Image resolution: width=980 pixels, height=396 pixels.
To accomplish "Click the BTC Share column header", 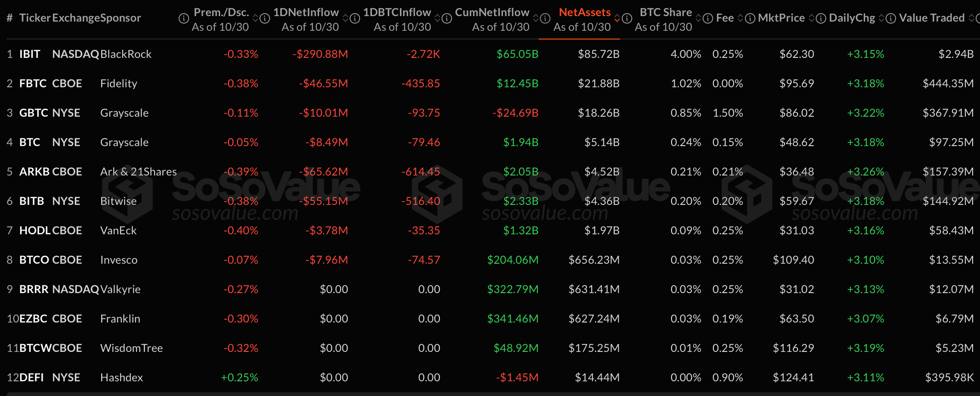I will point(666,12).
